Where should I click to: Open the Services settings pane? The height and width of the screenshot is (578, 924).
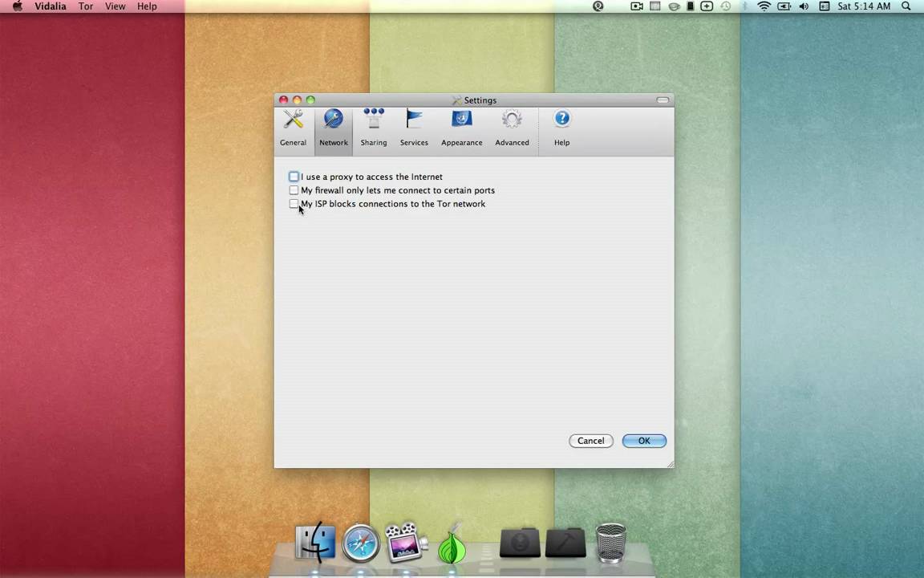pos(414,129)
